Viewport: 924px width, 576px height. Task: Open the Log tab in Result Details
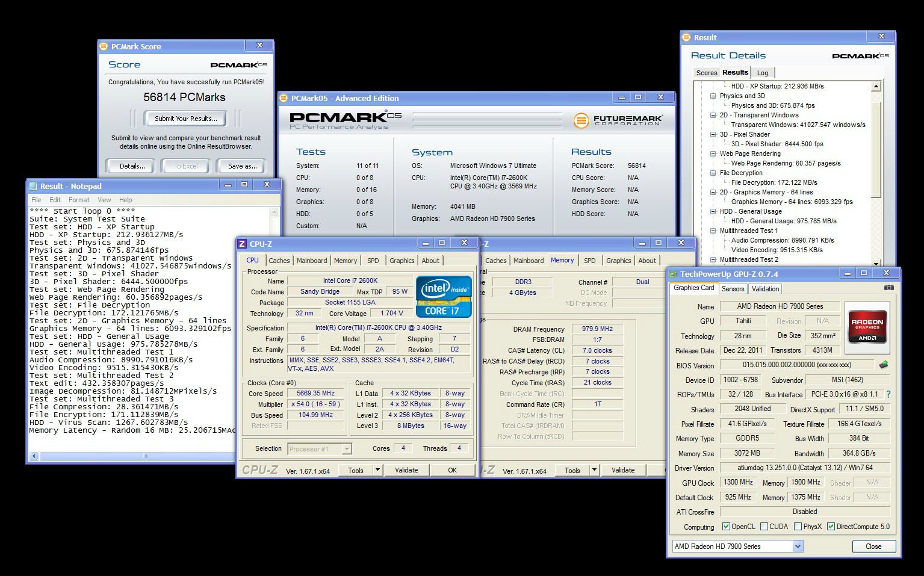coord(763,73)
